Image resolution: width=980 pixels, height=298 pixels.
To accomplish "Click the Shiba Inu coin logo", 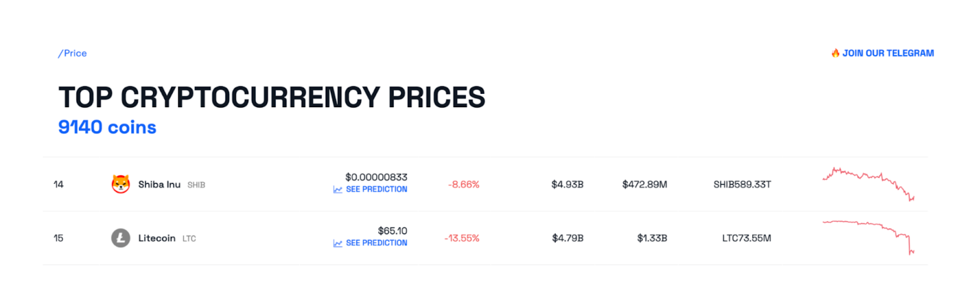I will tap(121, 184).
